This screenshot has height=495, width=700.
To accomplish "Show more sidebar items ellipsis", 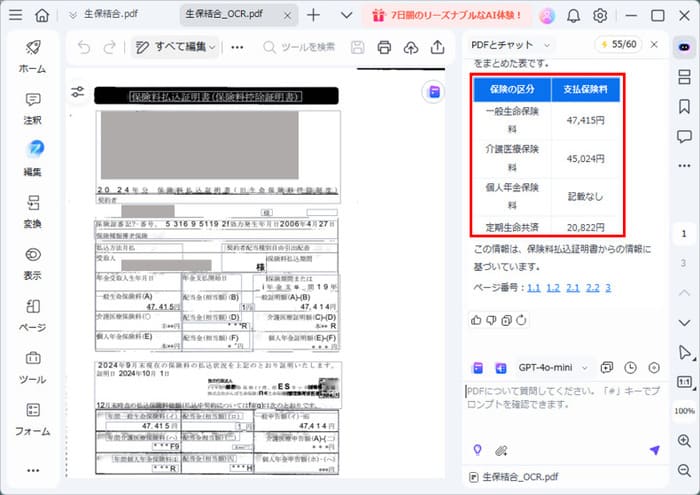I will 33,470.
